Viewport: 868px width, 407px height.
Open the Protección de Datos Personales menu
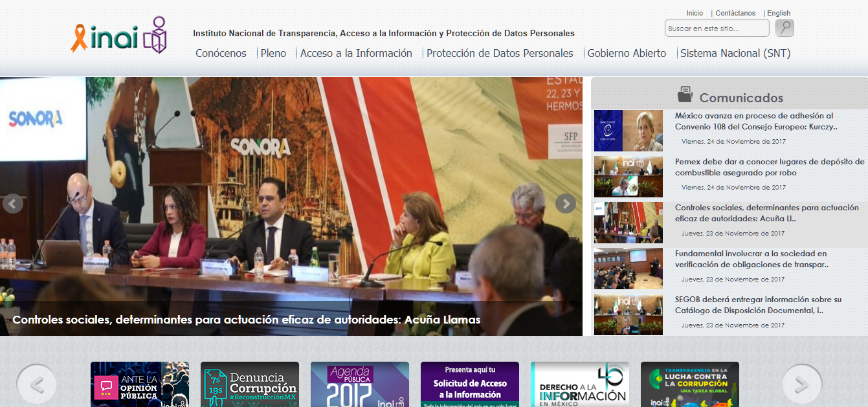point(500,54)
